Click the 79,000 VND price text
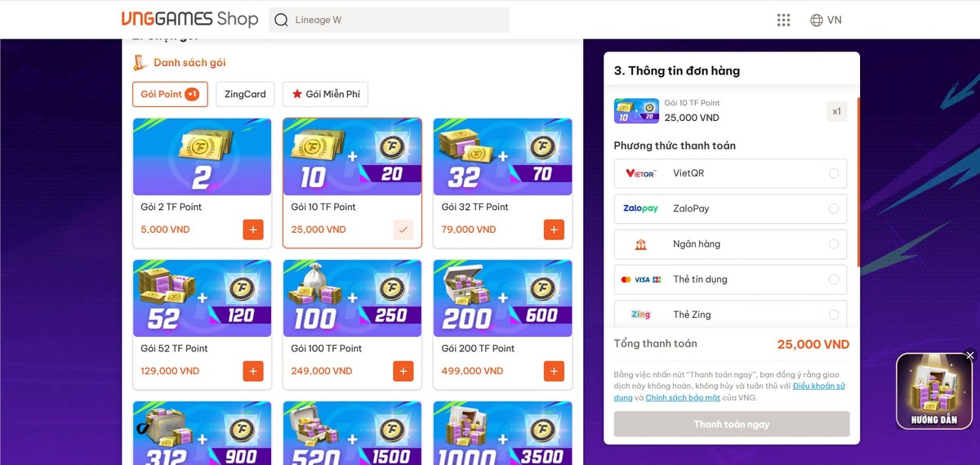 pos(469,230)
